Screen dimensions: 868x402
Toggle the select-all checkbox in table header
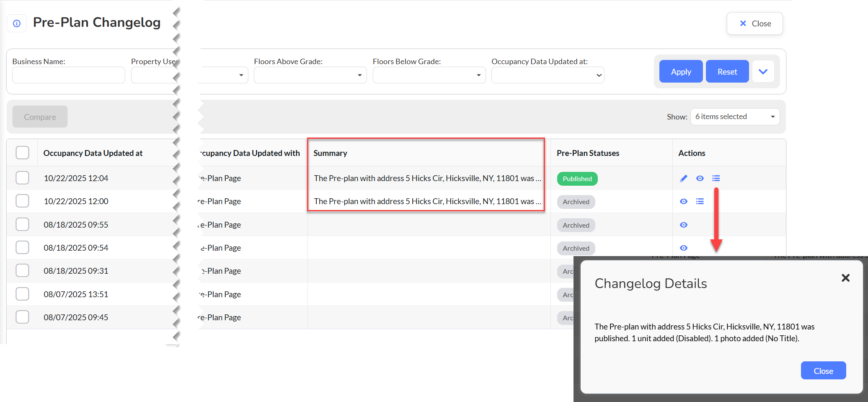[x=23, y=153]
